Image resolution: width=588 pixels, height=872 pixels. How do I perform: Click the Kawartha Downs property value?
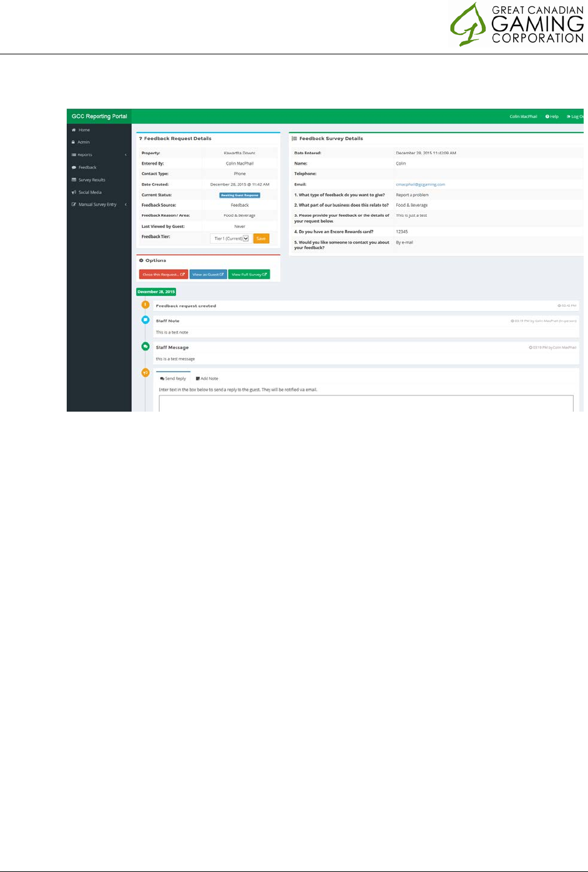(240, 153)
